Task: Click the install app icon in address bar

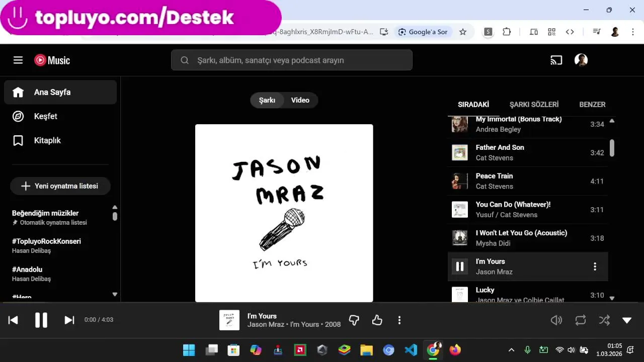Action: click(x=384, y=32)
